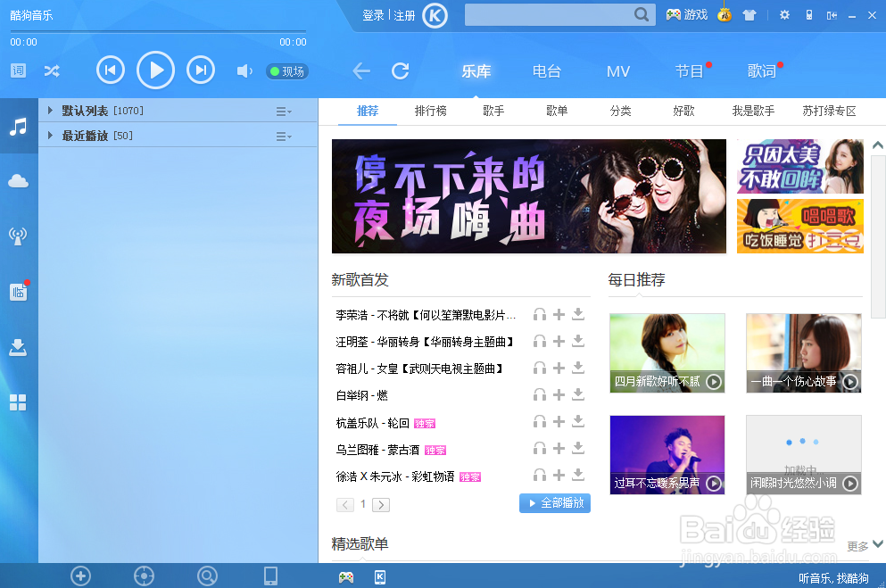Open 游戏 games center
This screenshot has height=588, width=886.
pos(686,14)
